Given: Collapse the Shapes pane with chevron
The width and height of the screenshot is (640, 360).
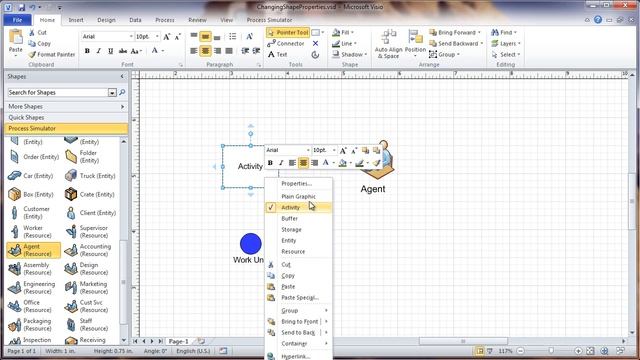Looking at the screenshot, I should pos(122,76).
